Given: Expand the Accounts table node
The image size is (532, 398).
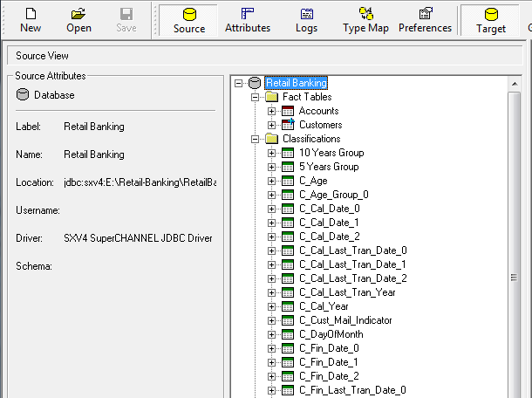Looking at the screenshot, I should pos(271,111).
